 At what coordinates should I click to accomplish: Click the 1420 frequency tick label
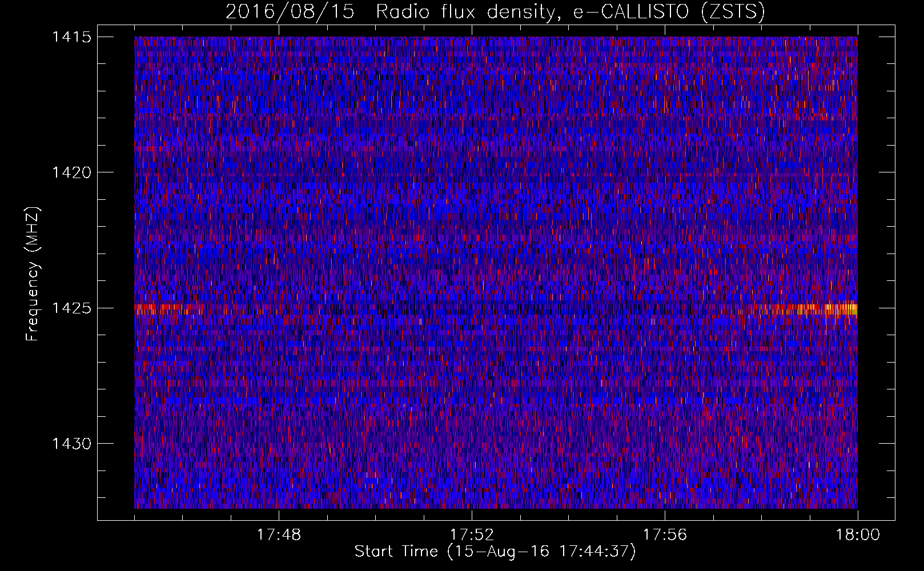tap(71, 172)
